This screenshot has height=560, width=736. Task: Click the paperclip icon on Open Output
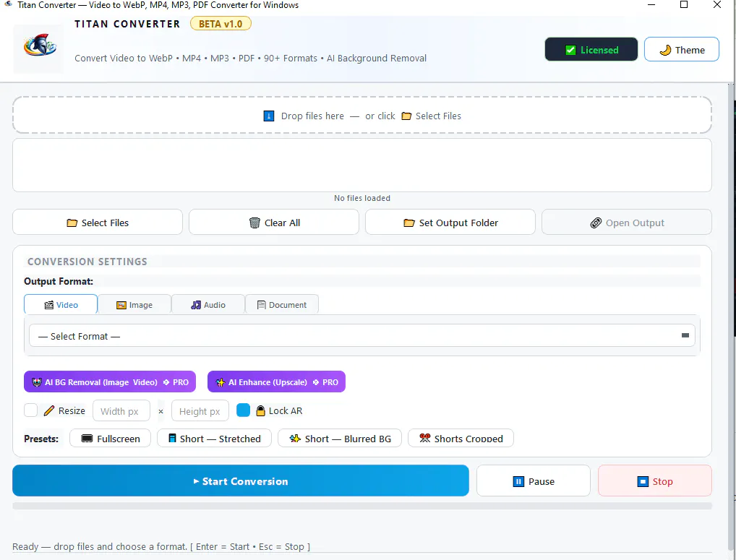pos(596,223)
